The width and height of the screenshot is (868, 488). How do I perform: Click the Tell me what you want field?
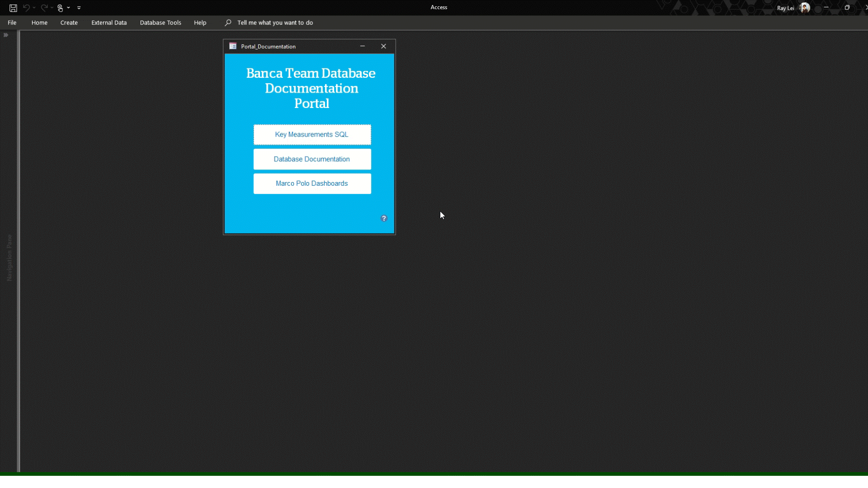click(x=275, y=23)
